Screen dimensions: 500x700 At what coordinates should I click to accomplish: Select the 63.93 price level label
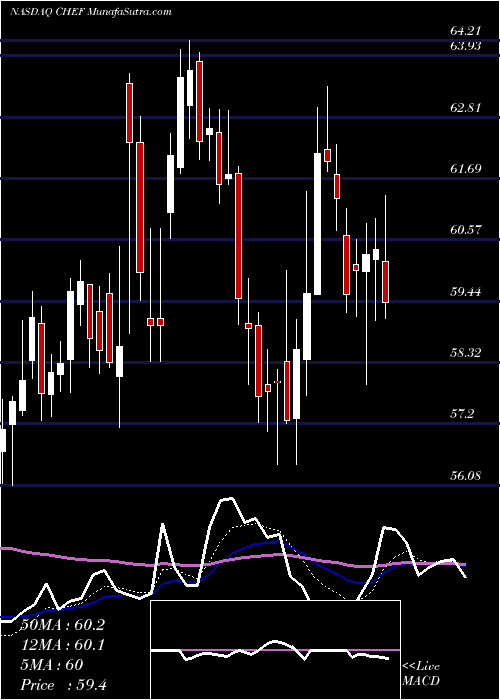(465, 46)
